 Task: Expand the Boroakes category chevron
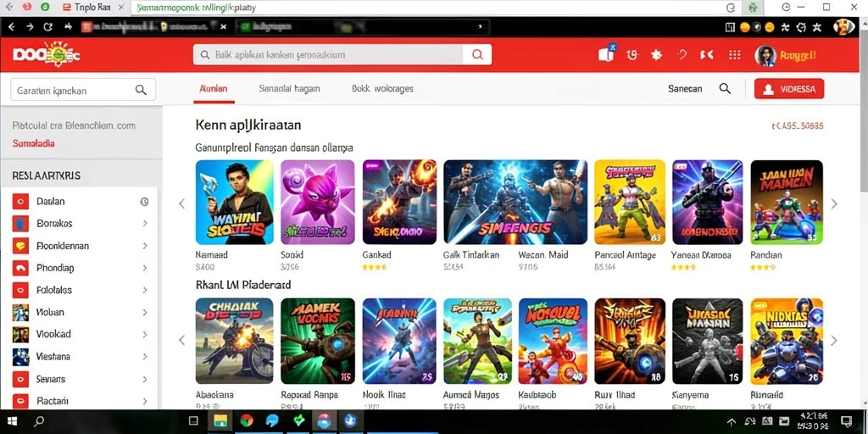coord(144,224)
